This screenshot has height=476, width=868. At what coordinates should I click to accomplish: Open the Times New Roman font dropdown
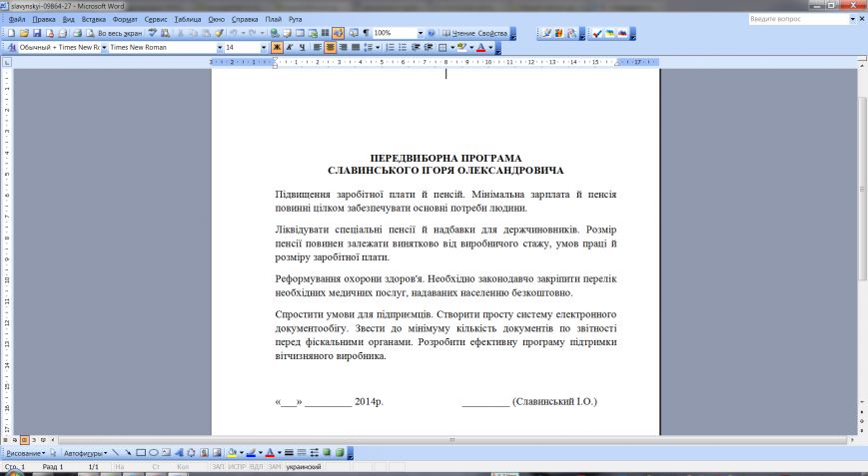click(x=220, y=48)
